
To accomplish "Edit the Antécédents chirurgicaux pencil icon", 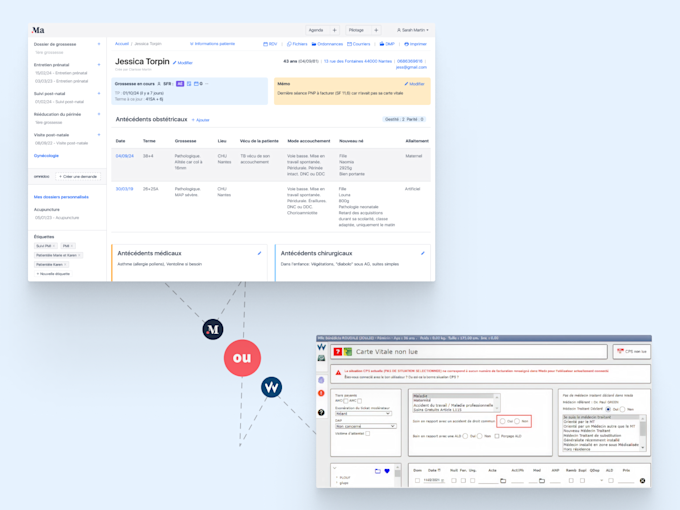I will [x=423, y=253].
